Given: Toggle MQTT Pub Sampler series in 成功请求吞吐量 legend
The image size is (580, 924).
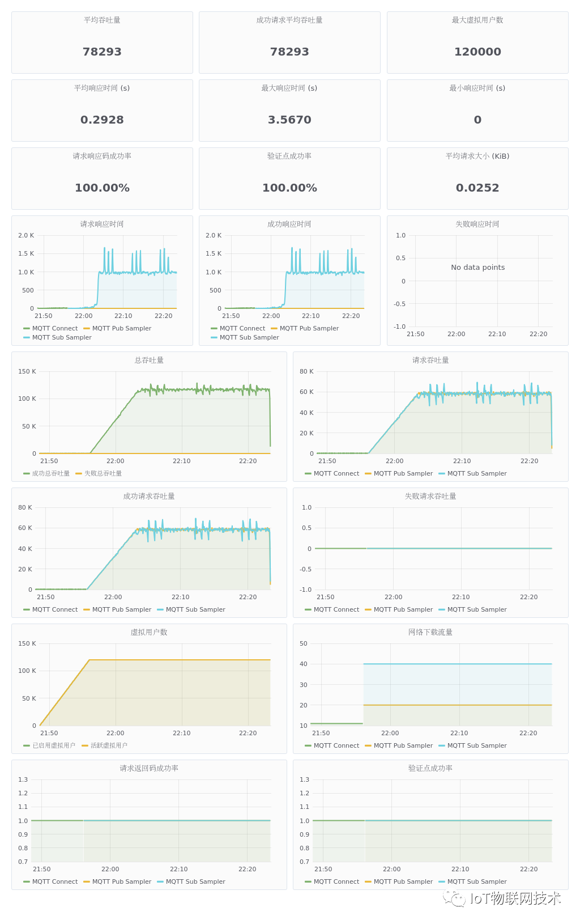Looking at the screenshot, I should [x=122, y=610].
